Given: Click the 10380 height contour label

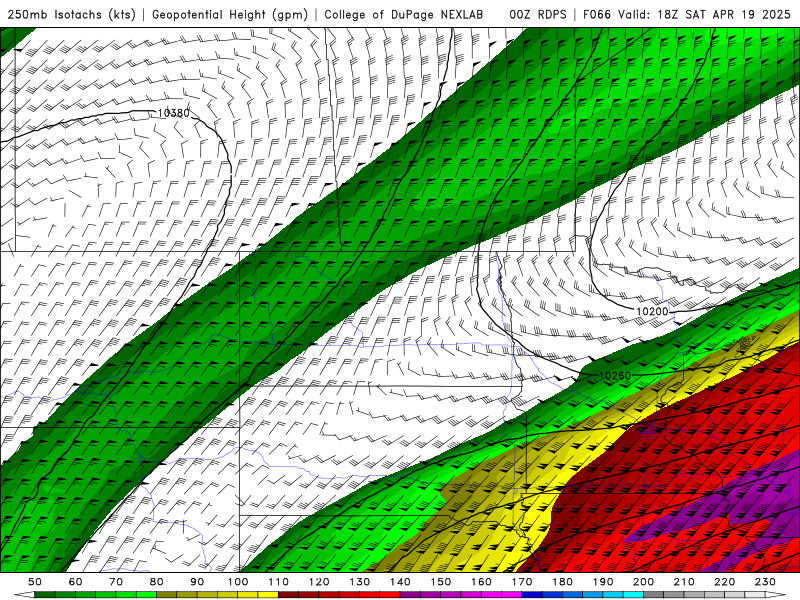Looking at the screenshot, I should point(174,113).
